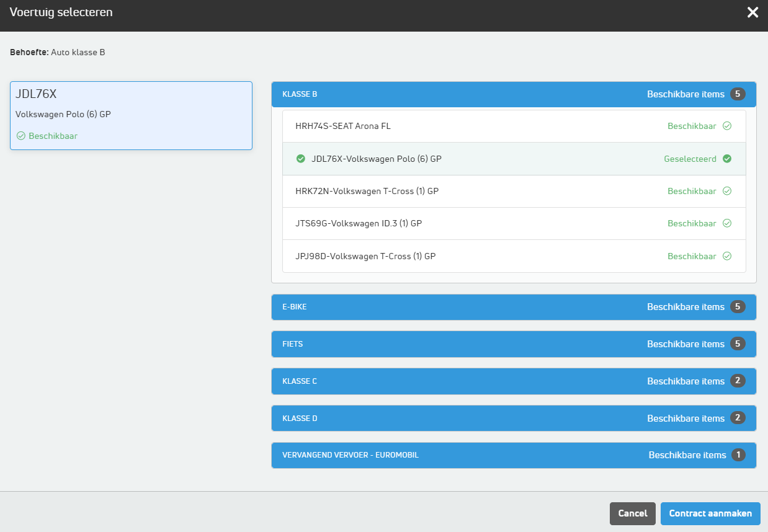Click filled check icon beside Geselecteerd status
768x532 pixels.
click(727, 159)
